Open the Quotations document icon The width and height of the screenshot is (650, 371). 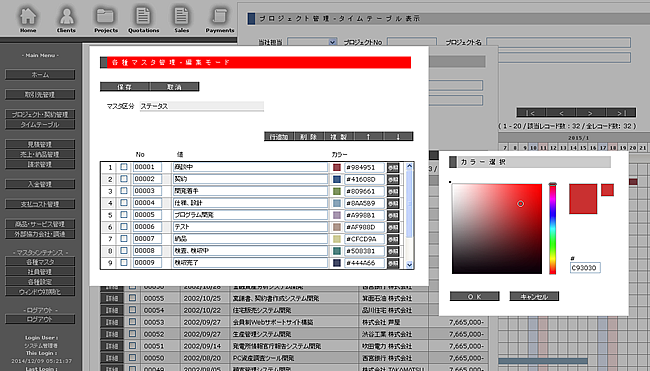tap(143, 19)
